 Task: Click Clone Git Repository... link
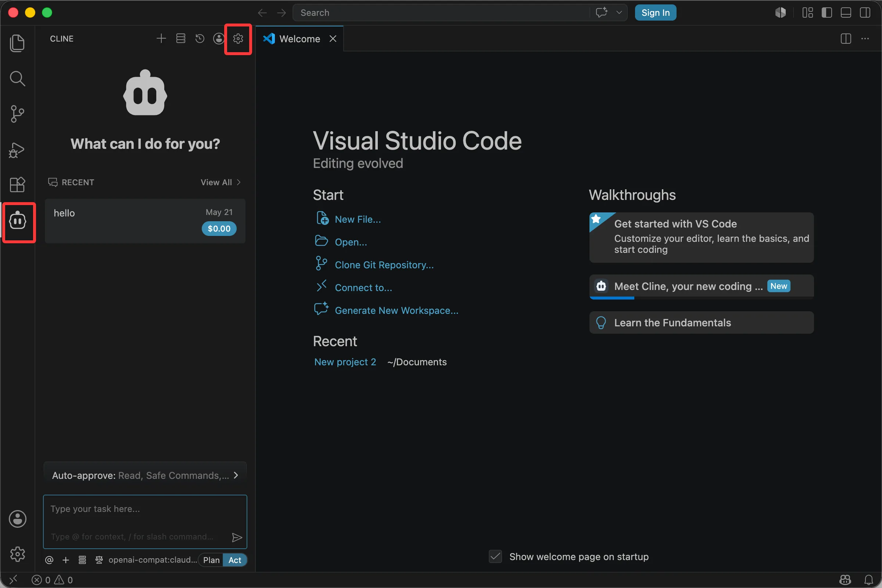384,265
